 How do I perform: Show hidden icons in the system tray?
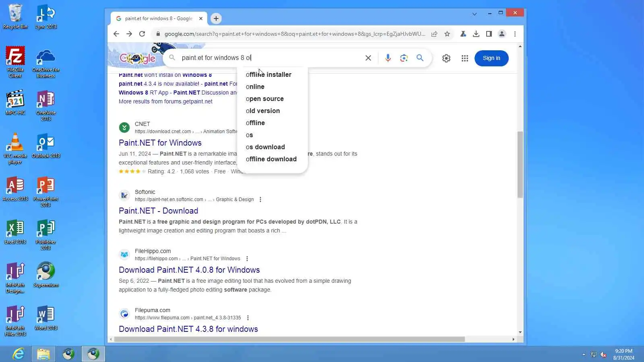click(x=584, y=354)
